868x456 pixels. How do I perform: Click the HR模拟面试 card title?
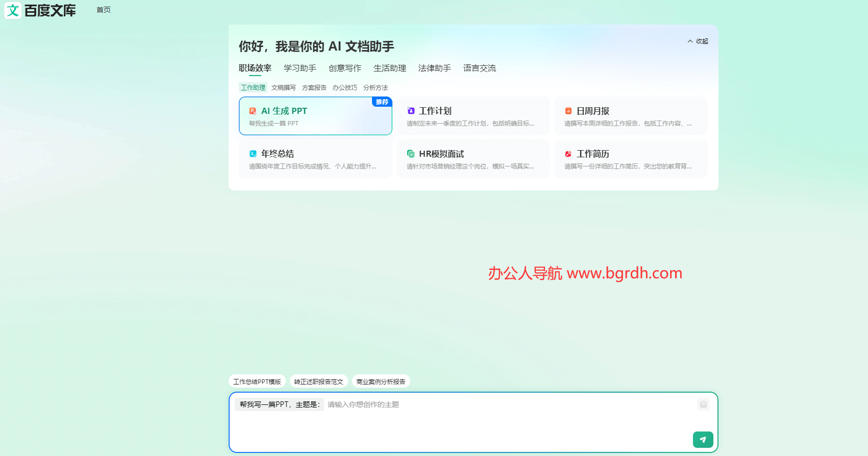pos(441,154)
